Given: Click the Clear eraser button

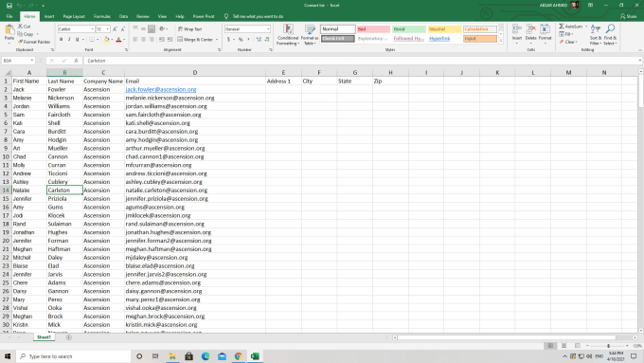Looking at the screenshot, I should coord(567,42).
